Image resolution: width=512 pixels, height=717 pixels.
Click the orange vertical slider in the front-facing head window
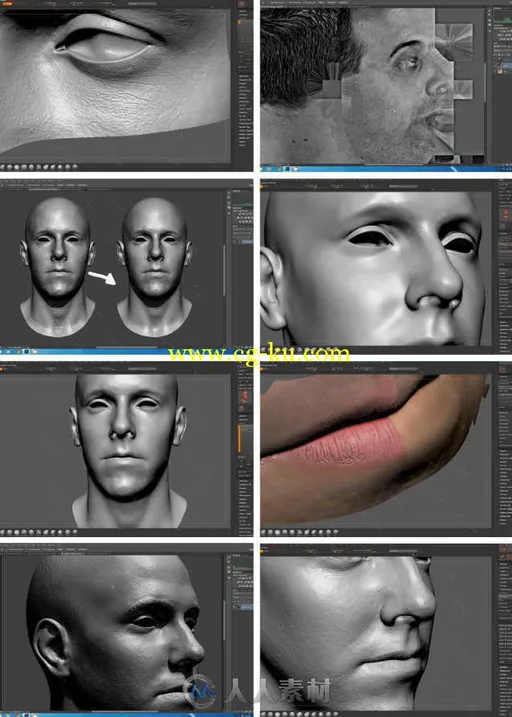[239, 439]
